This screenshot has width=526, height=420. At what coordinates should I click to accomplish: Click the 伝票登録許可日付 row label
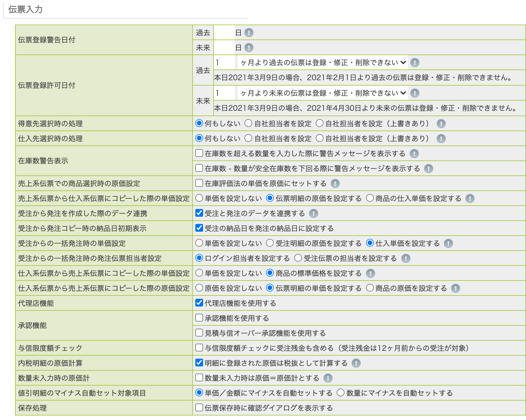46,85
